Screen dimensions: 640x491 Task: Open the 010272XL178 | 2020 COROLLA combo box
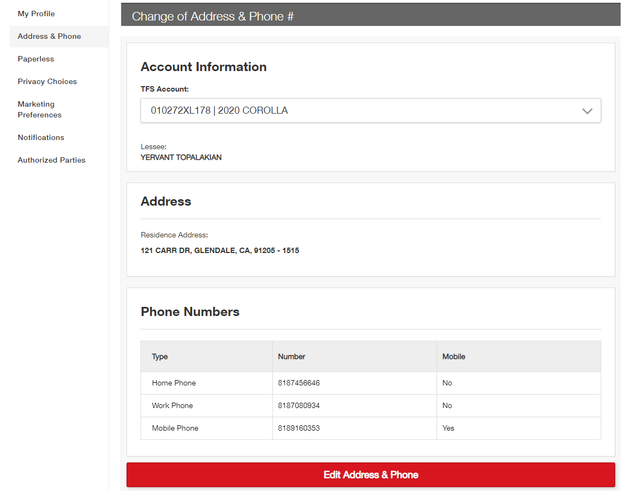click(371, 111)
